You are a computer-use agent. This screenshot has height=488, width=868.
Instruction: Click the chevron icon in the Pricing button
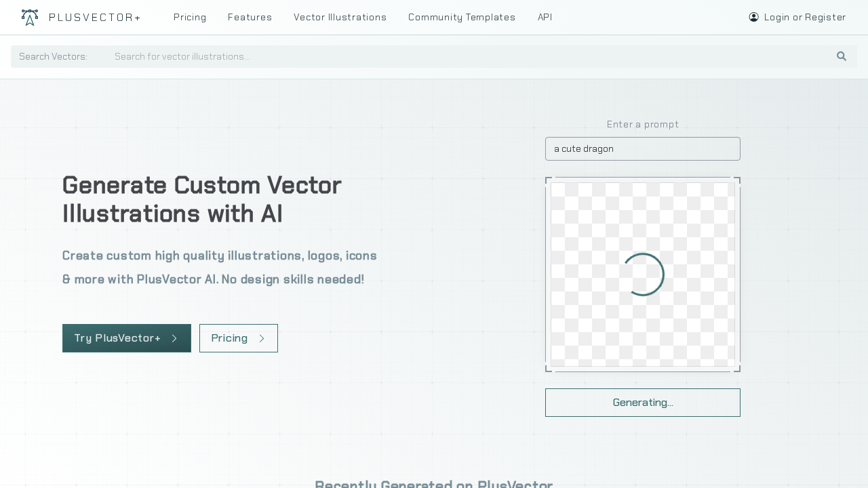pyautogui.click(x=262, y=338)
